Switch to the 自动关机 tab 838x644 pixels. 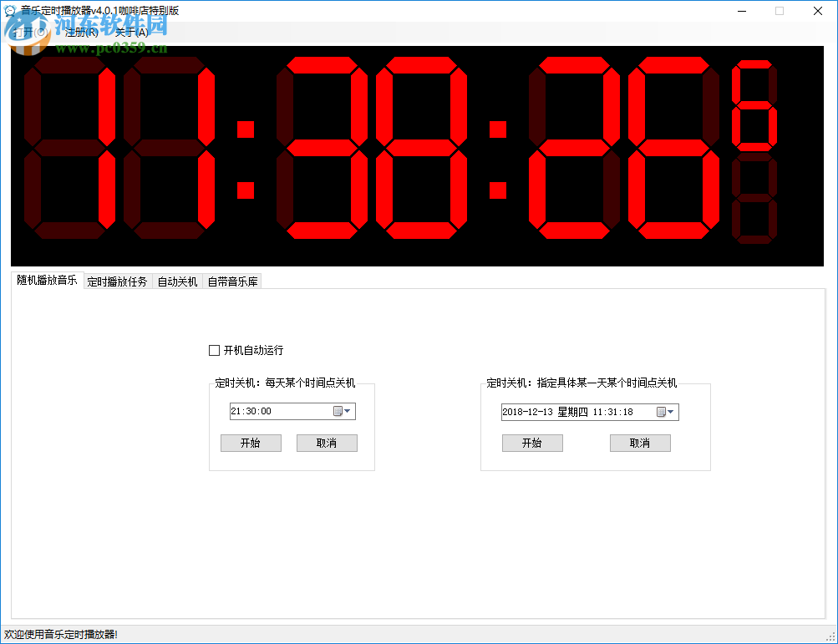(x=175, y=281)
